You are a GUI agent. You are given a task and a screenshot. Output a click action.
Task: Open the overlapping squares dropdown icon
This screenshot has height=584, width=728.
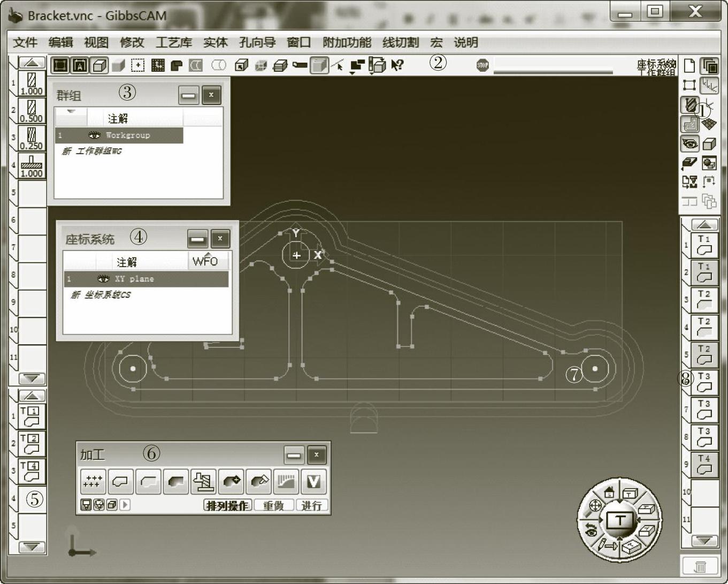(357, 66)
